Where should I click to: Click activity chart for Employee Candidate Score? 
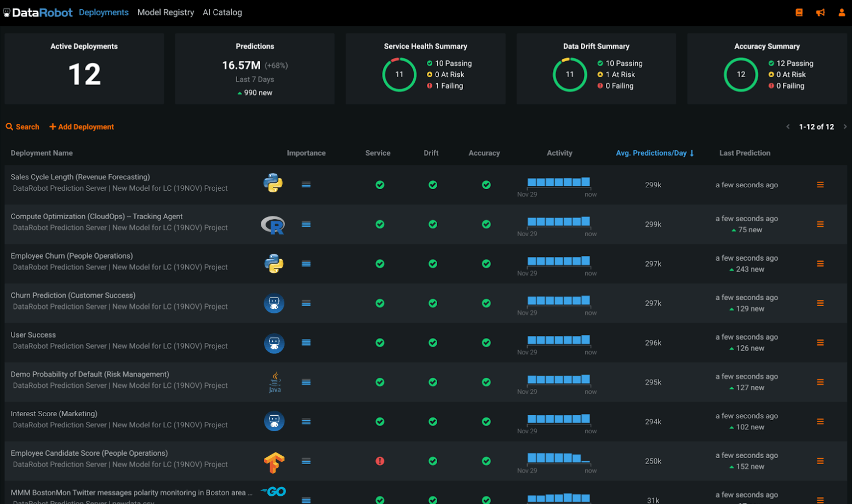pos(558,461)
